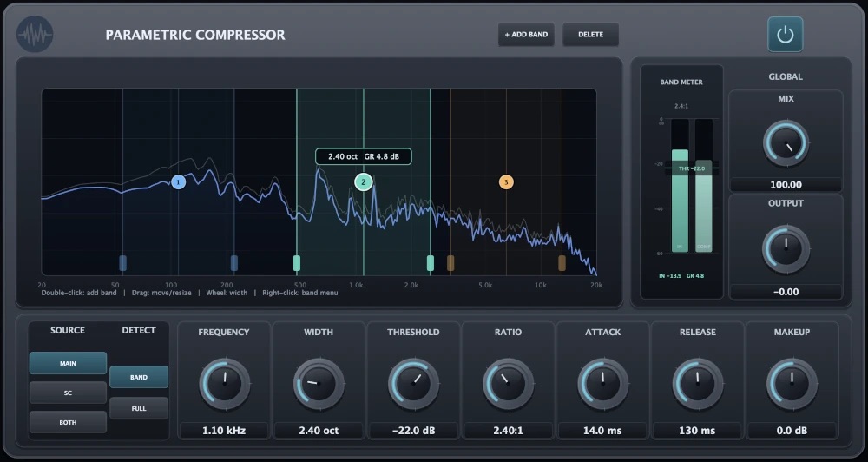The height and width of the screenshot is (462, 868).
Task: Click the THR −22.0 threshold marker on meter
Action: 692,168
